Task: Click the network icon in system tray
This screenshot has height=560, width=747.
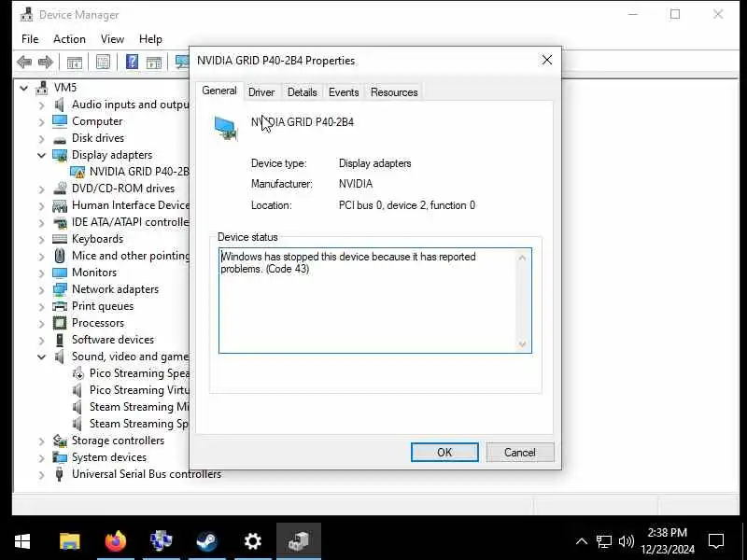Action: click(x=603, y=541)
